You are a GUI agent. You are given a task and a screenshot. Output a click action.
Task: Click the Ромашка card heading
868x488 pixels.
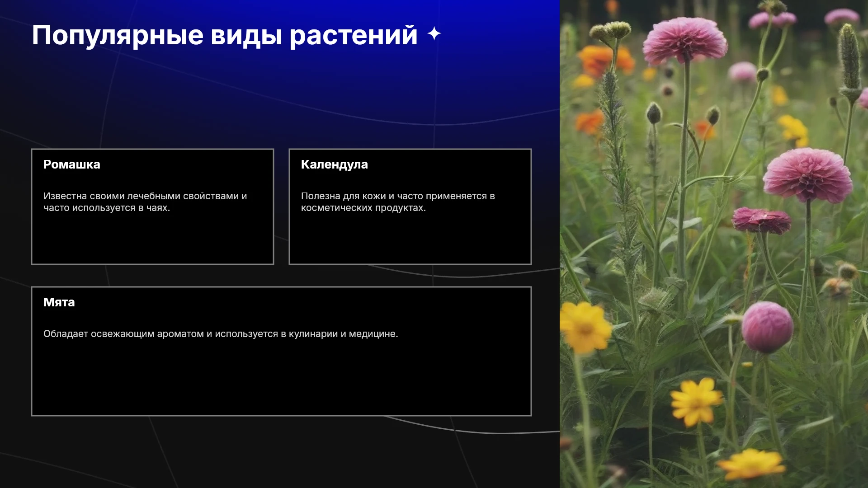[x=72, y=164]
